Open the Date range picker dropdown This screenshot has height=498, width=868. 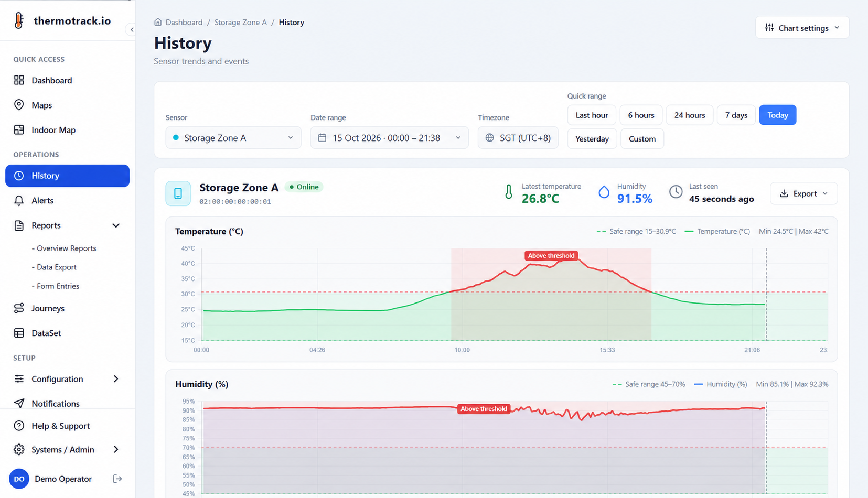tap(389, 138)
